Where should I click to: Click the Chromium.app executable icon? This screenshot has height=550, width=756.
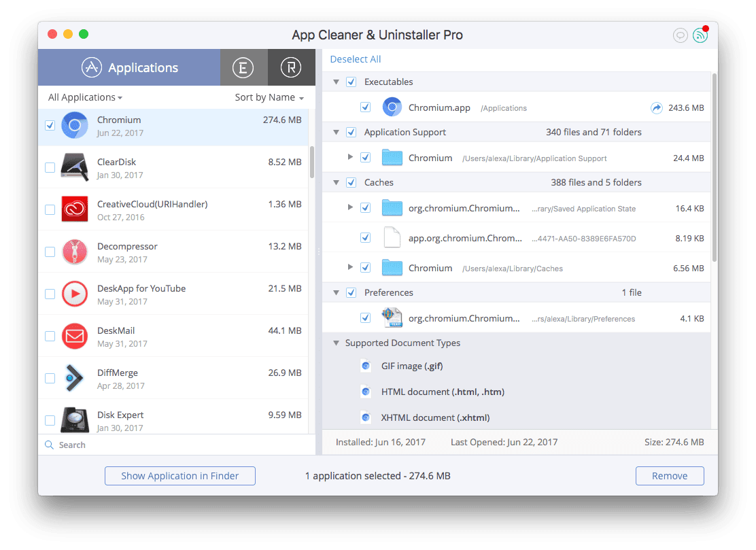(392, 107)
